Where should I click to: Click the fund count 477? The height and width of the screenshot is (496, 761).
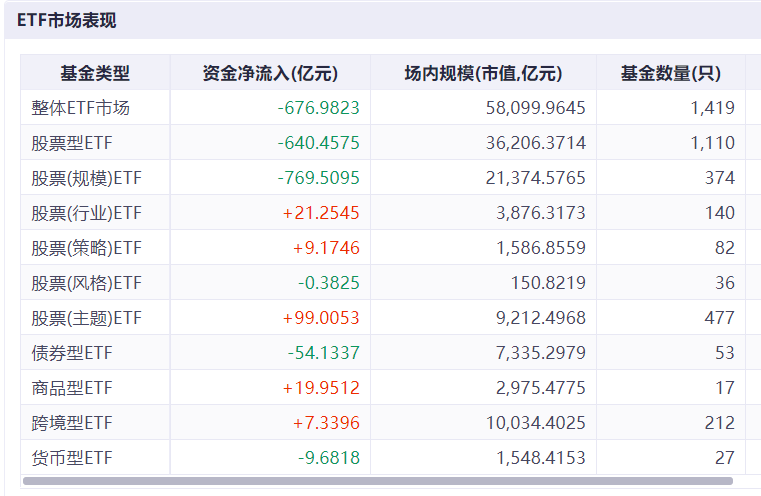[720, 317]
